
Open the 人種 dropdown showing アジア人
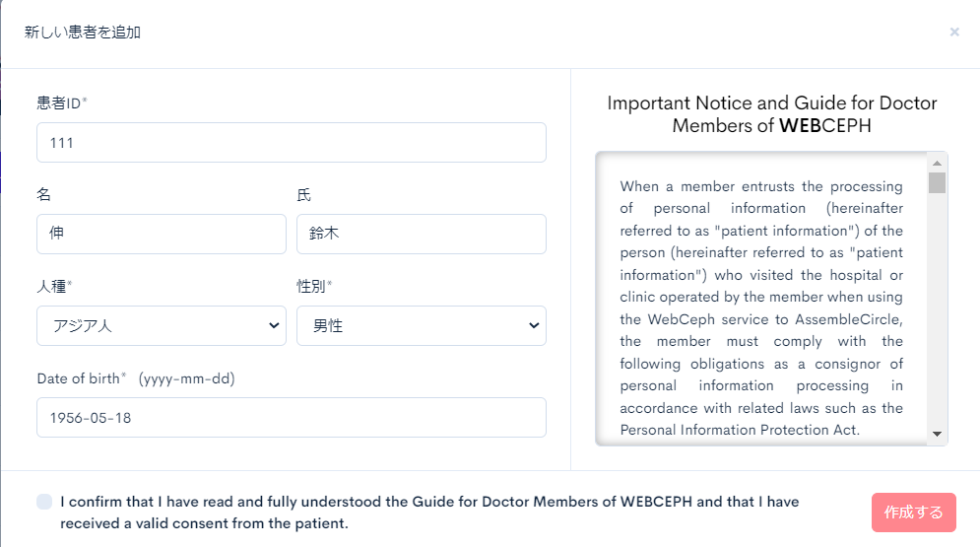pyautogui.click(x=162, y=325)
